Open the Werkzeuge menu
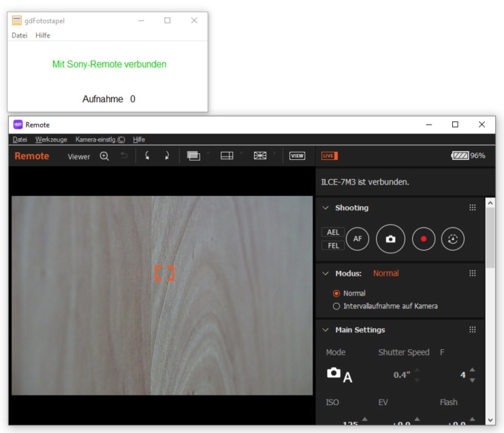 (51, 140)
